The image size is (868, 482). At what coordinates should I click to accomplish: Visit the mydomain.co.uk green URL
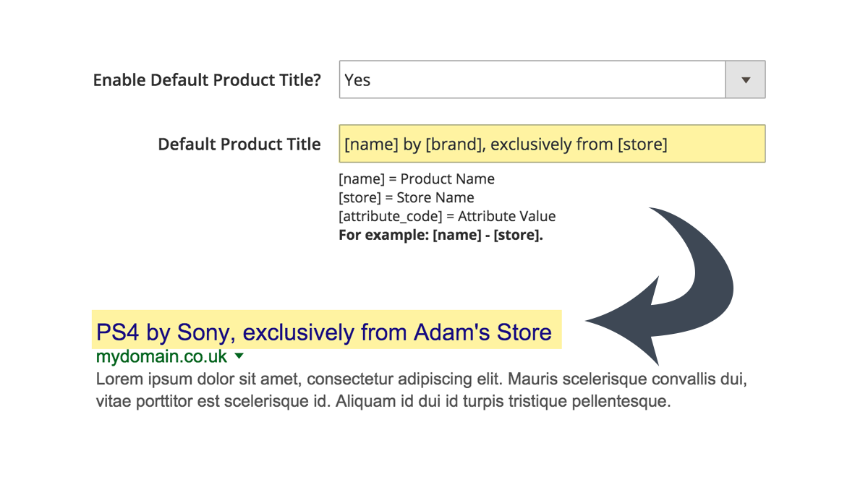[162, 356]
